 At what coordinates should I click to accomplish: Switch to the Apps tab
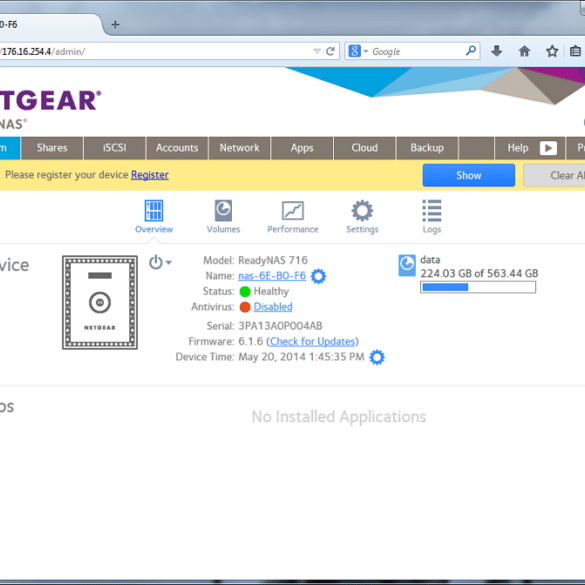302,148
